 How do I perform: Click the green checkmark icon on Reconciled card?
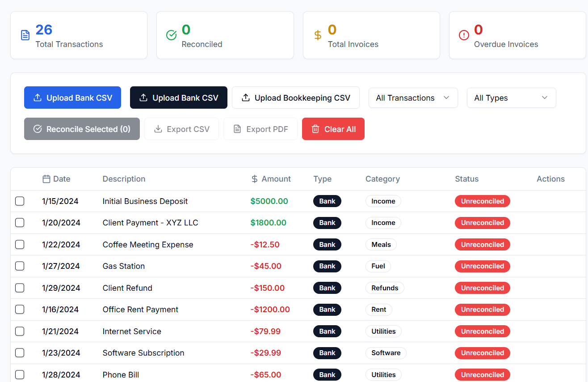click(171, 35)
